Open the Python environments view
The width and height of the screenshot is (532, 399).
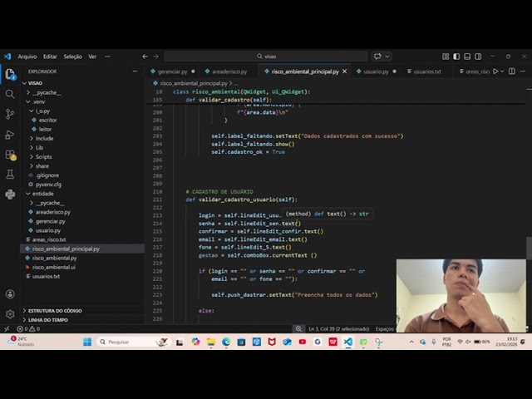10,195
